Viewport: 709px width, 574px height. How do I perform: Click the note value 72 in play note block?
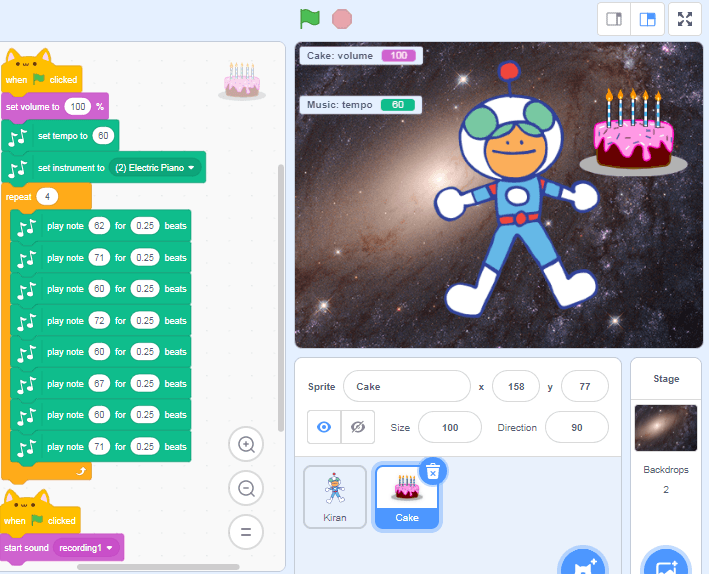pyautogui.click(x=99, y=321)
